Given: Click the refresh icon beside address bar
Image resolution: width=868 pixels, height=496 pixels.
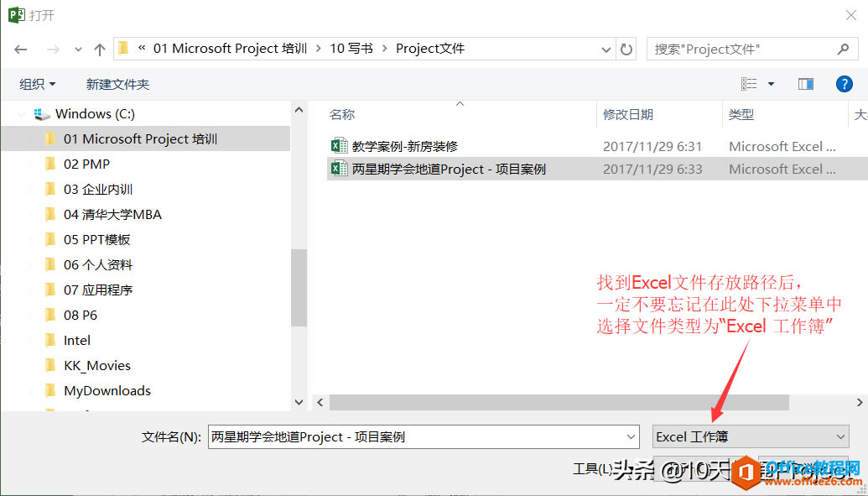Looking at the screenshot, I should coord(626,49).
